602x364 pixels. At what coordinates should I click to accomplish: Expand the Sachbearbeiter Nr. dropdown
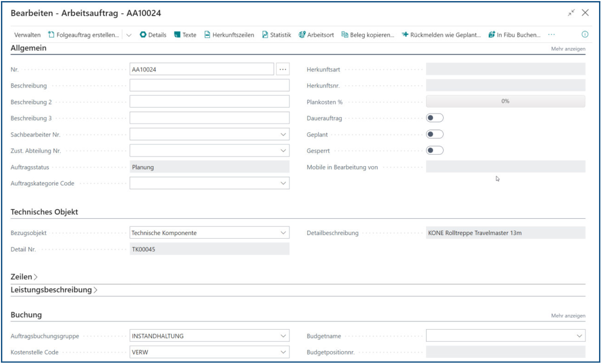point(283,135)
